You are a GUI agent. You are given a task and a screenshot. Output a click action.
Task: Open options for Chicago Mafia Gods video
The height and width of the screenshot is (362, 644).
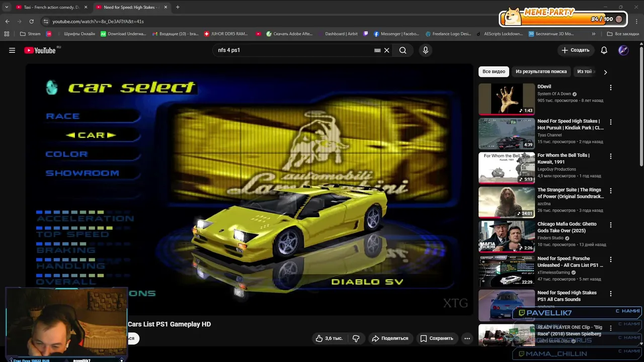(611, 225)
